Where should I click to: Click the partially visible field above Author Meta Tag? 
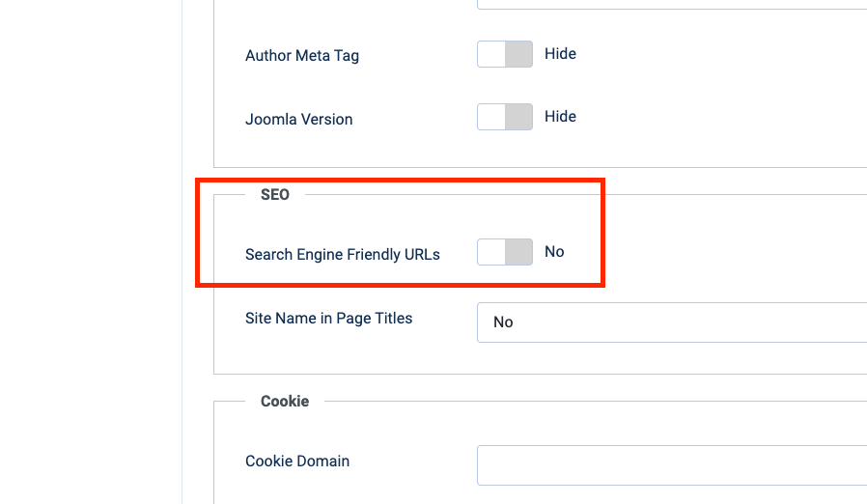[x=672, y=5]
